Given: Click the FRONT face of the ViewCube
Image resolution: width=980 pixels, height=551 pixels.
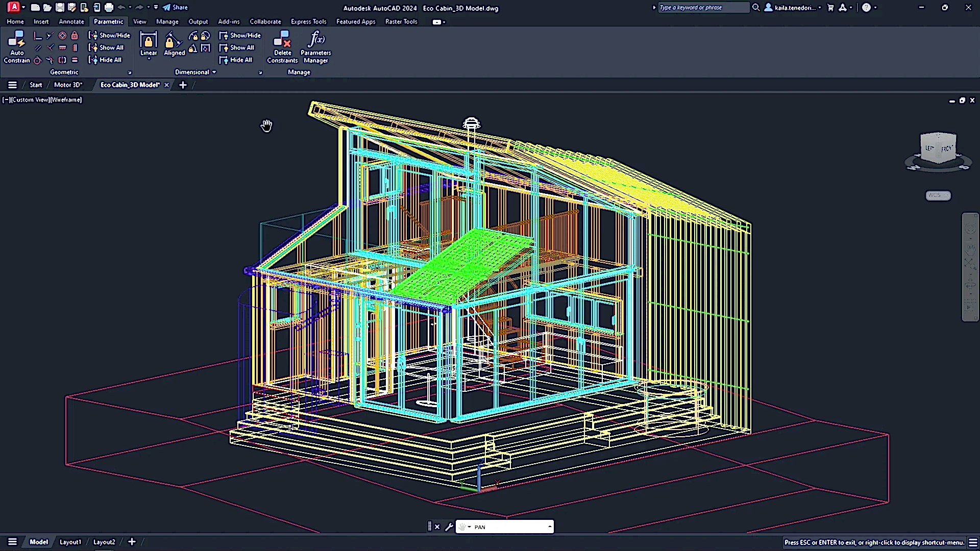Looking at the screenshot, I should pyautogui.click(x=947, y=148).
